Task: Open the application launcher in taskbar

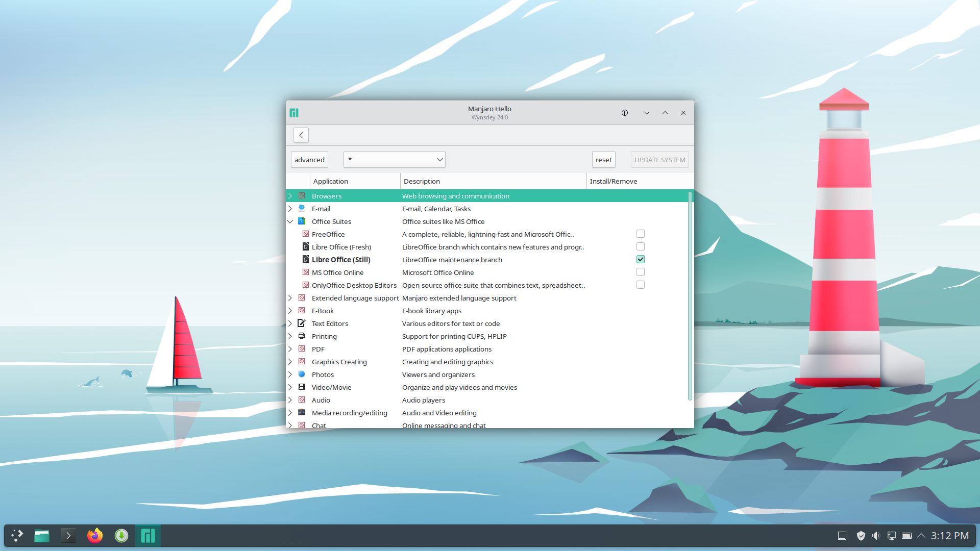Action: 17,536
